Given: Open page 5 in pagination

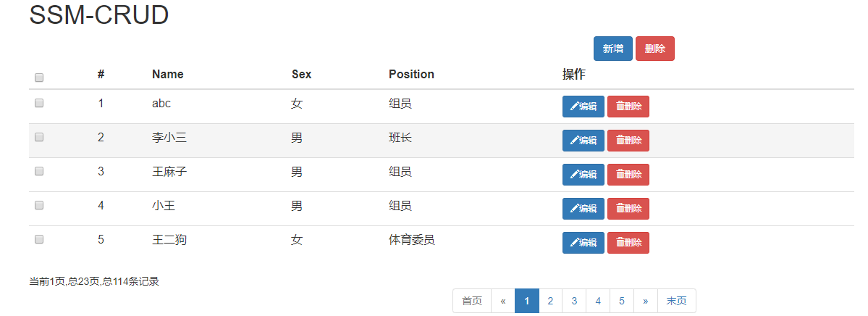Looking at the screenshot, I should (622, 301).
